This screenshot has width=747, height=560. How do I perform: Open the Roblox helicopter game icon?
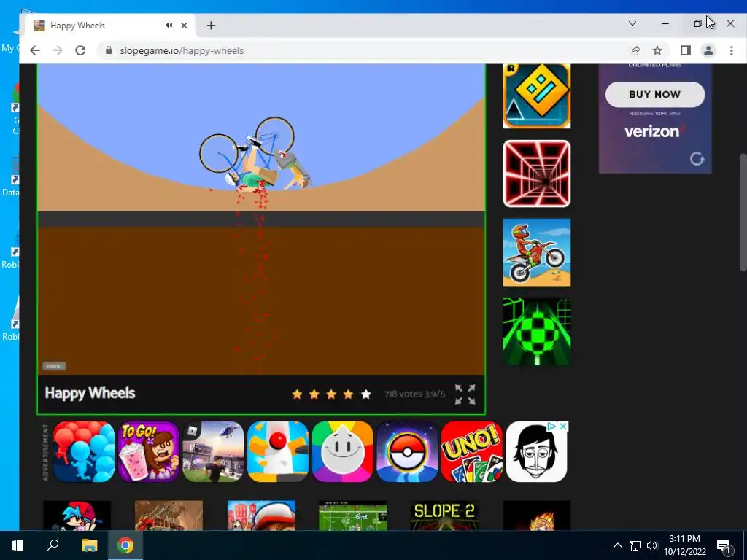[213, 451]
